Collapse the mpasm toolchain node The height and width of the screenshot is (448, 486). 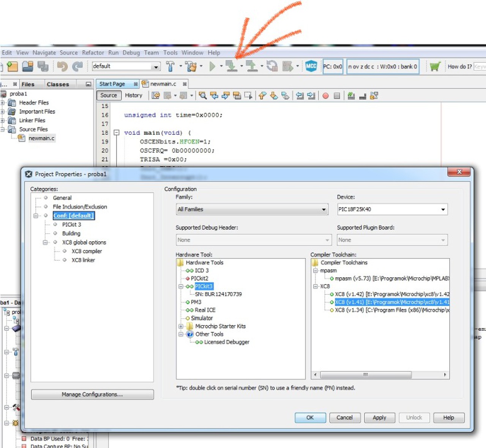pos(315,270)
